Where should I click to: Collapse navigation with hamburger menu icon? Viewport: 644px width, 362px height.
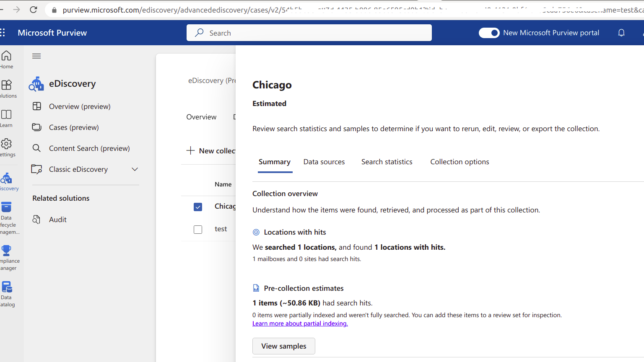36,56
